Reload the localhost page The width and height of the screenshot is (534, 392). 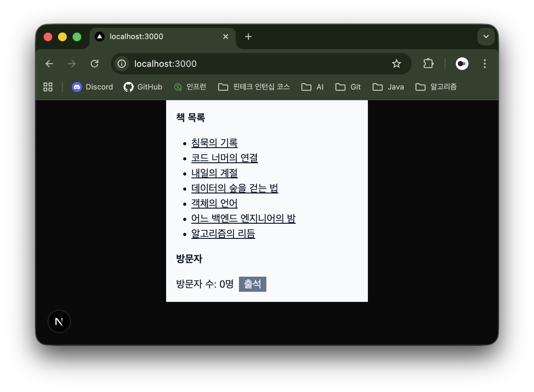[x=95, y=64]
